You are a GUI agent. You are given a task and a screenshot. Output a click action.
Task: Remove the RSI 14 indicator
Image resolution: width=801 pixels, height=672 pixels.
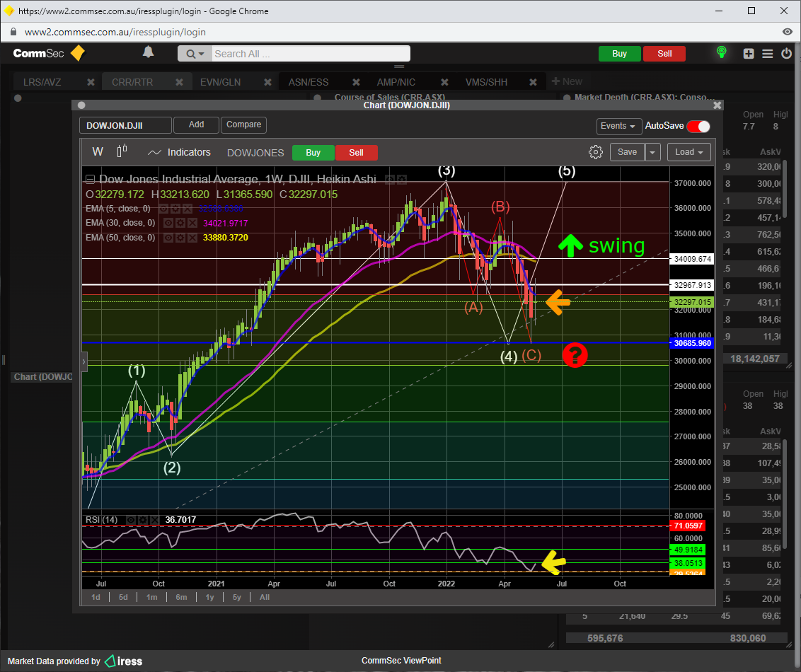(x=154, y=520)
